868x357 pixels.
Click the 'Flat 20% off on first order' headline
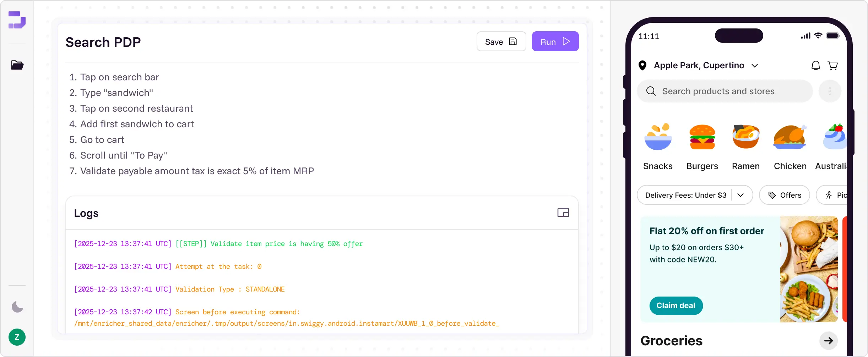[x=707, y=231]
